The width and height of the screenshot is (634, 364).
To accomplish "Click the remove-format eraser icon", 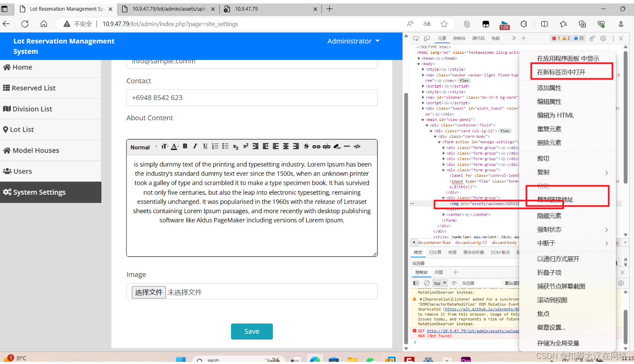I will pos(337,146).
